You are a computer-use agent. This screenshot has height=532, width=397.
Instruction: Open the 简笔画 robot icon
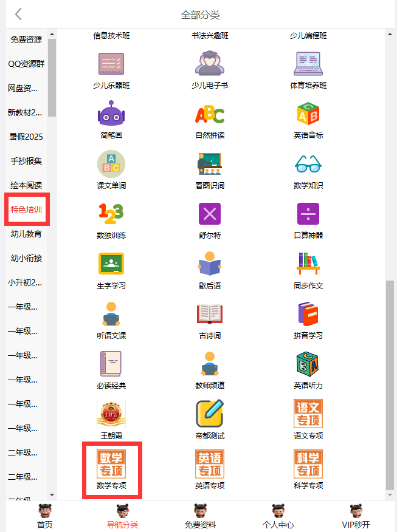111,114
